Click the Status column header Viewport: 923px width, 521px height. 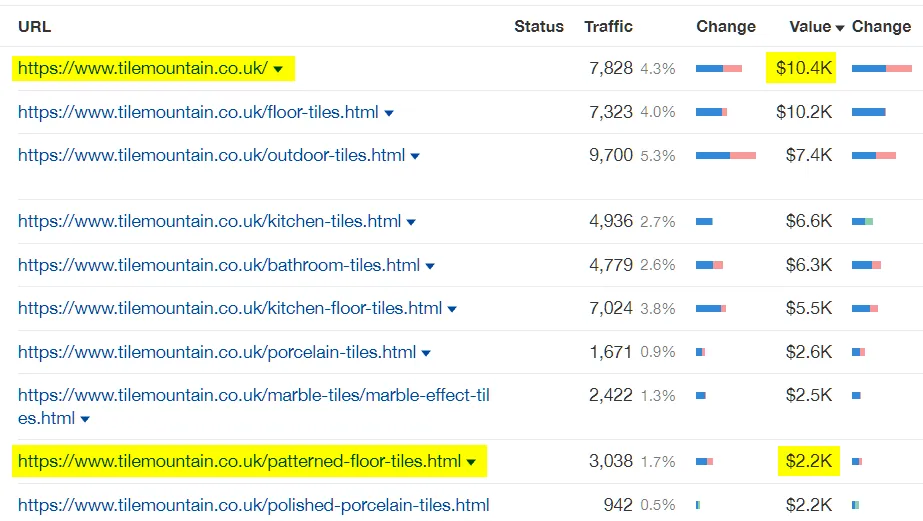539,26
